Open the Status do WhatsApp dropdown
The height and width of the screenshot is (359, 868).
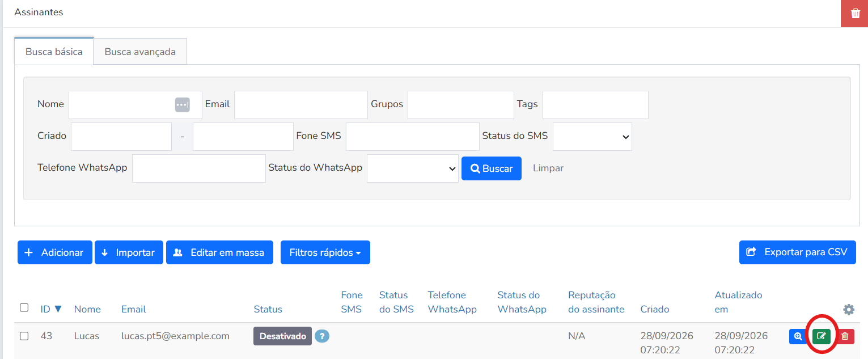[413, 168]
